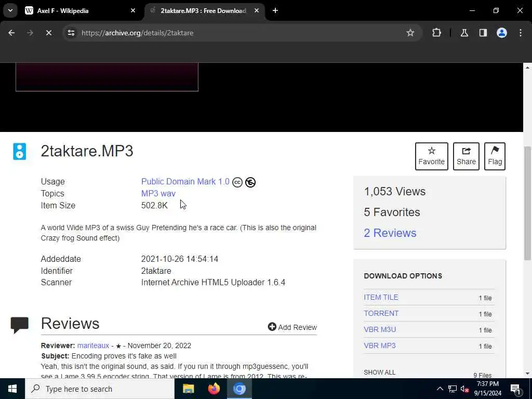The image size is (532, 399).
Task: Download the VBR MP3 file
Action: (x=380, y=345)
